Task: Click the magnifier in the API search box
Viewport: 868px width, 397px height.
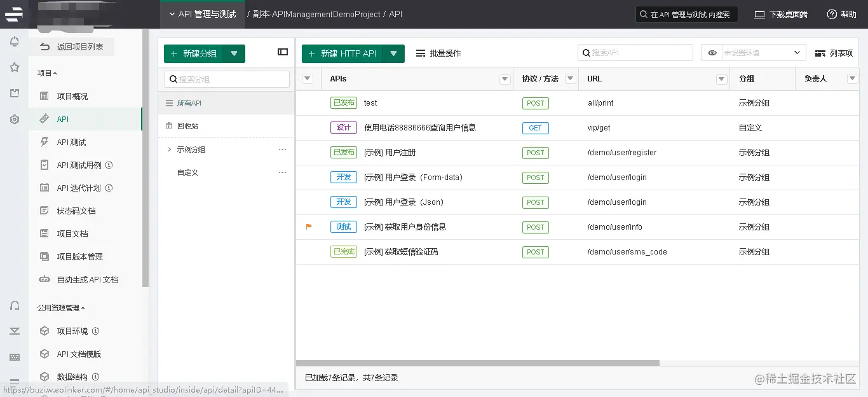Action: [x=587, y=53]
